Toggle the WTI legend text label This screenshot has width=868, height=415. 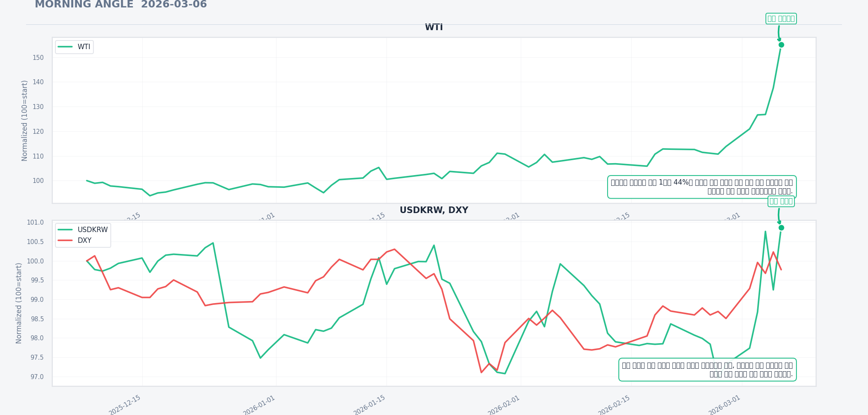84,47
